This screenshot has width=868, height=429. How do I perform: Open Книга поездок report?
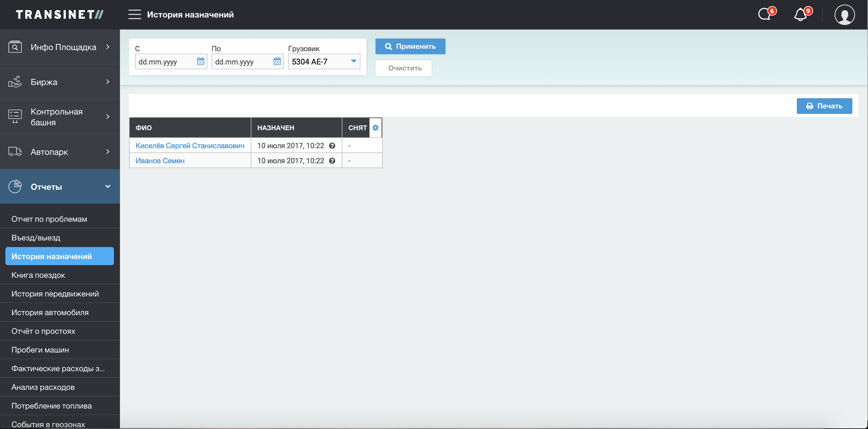click(x=38, y=275)
